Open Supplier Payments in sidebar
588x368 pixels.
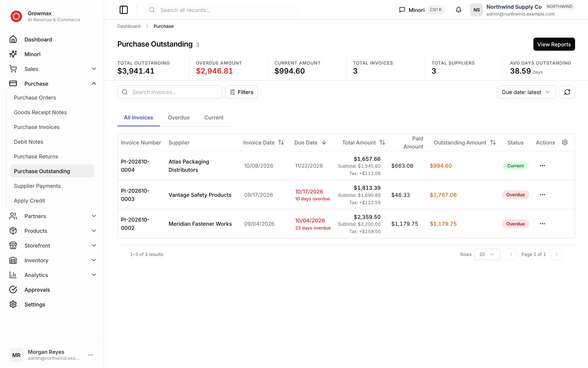point(52,186)
